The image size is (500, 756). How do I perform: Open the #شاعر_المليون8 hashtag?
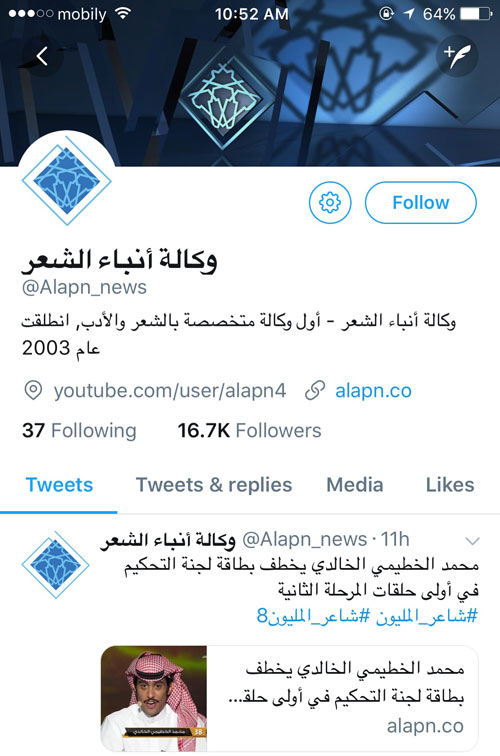pyautogui.click(x=313, y=616)
